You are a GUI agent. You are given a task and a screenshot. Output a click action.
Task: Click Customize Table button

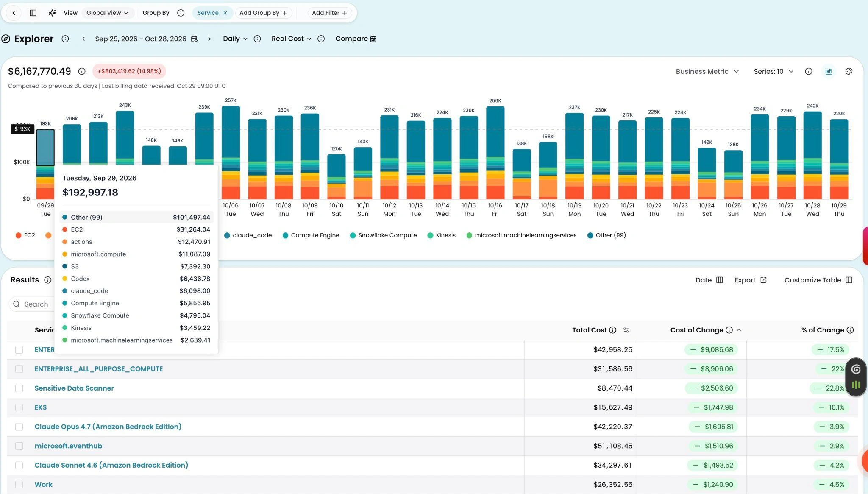(x=818, y=280)
